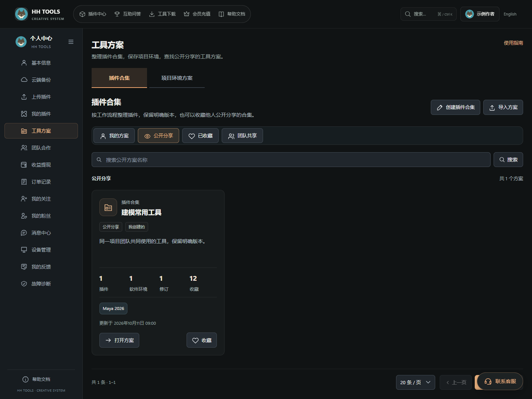
Task: View 订单记录 order history
Action: pyautogui.click(x=41, y=182)
